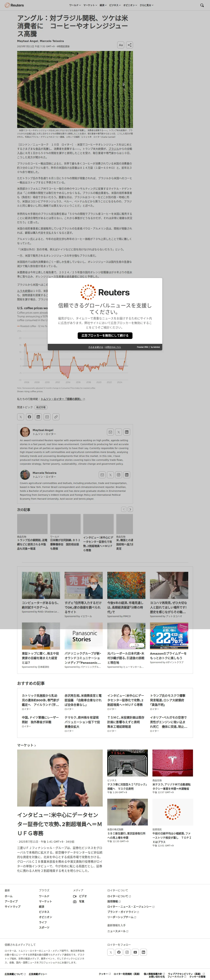This screenshot has width=210, height=980.
Task: Open 写真 link in footer media column
Action: coord(79,901)
